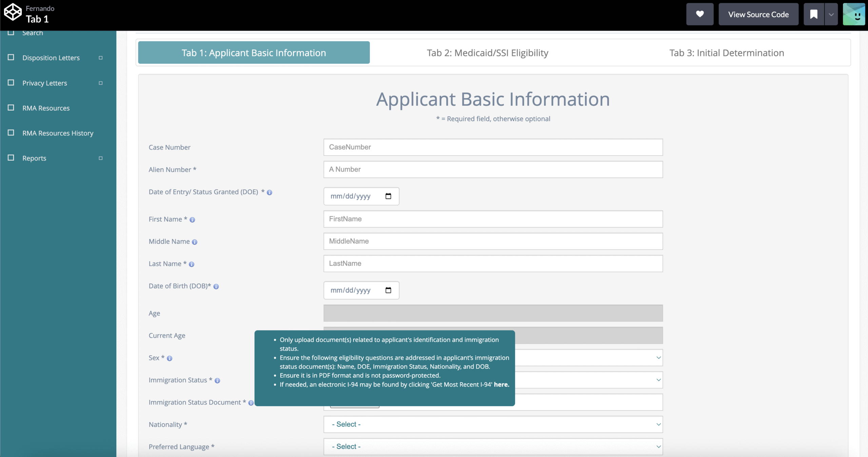Click info icon beside Date of Birth

click(x=216, y=287)
